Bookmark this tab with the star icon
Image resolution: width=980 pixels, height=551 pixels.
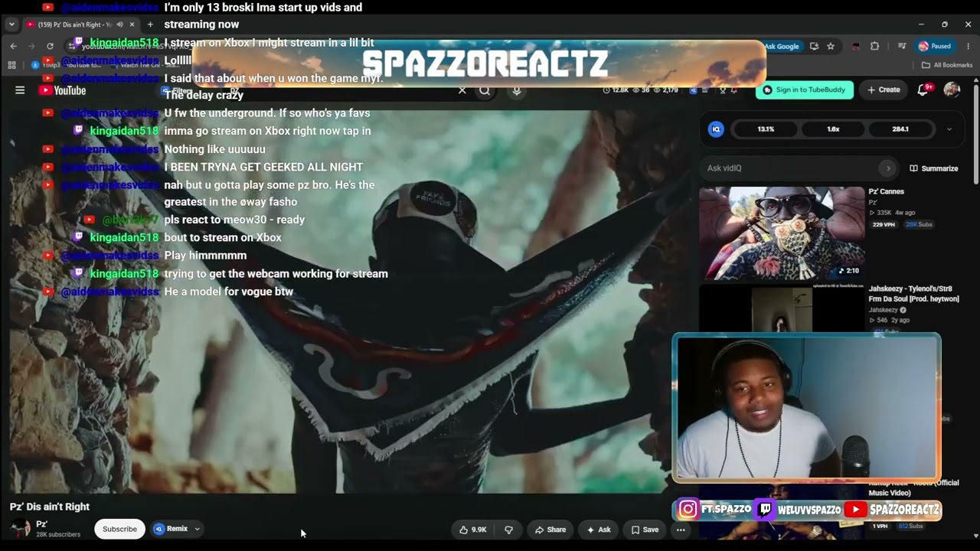click(x=831, y=46)
